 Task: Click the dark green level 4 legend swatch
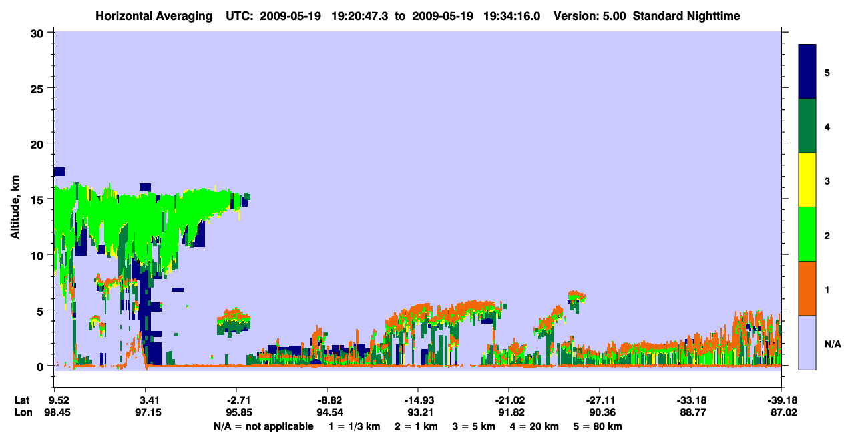807,126
